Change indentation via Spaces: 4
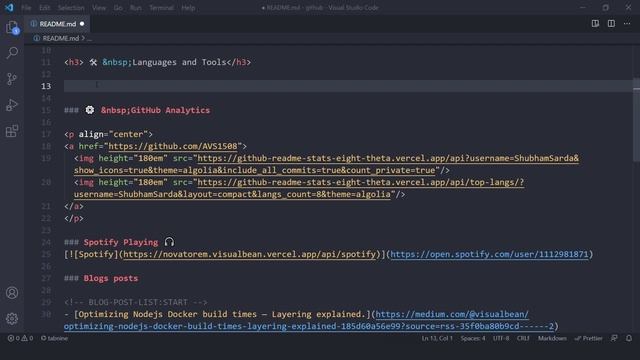Screen dimensions: 640x360 point(473,338)
